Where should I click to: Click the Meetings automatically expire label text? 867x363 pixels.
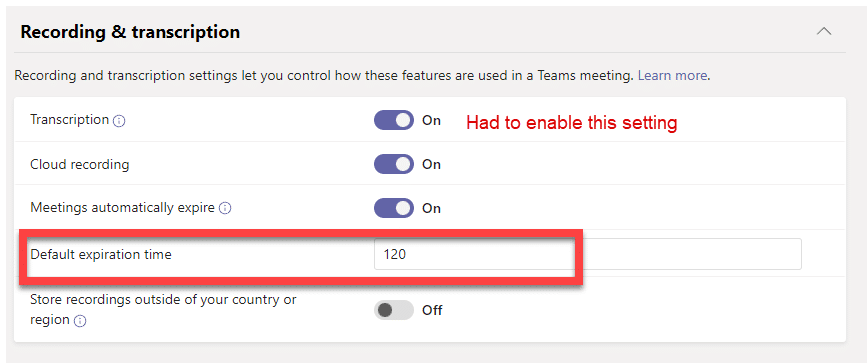coord(122,208)
